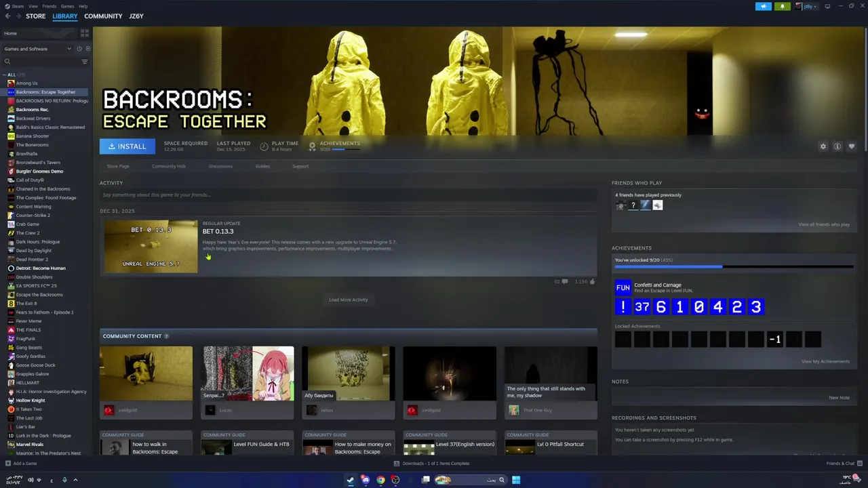868x488 pixels.
Task: Open the green notifications bell
Action: pyautogui.click(x=782, y=6)
